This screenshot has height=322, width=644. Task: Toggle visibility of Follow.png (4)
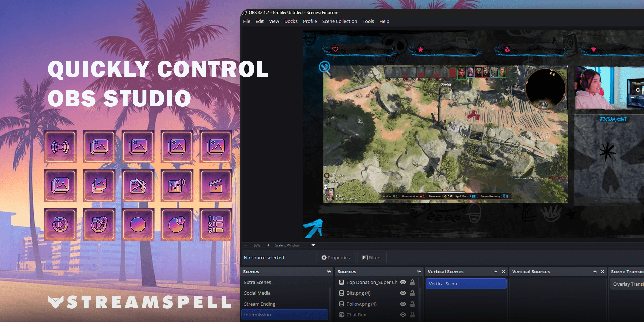(x=403, y=304)
